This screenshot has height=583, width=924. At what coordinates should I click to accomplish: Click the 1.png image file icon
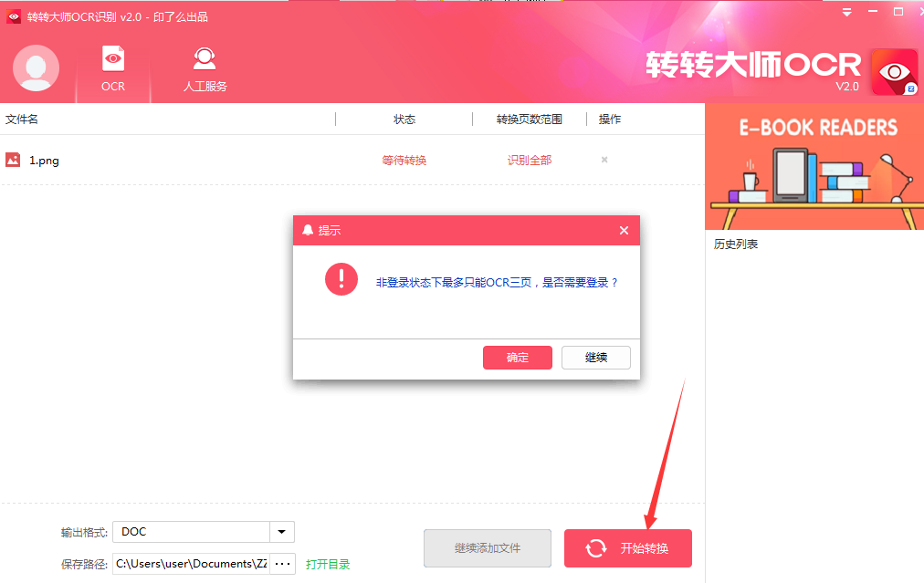(x=16, y=160)
